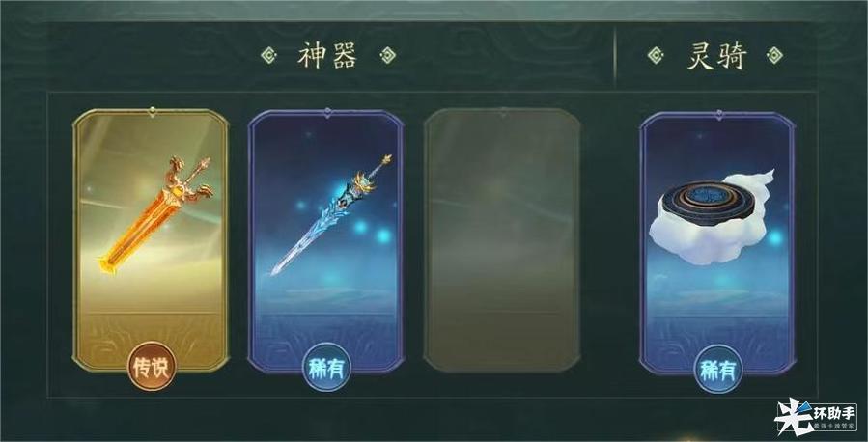Click the diamond ornament left of 灵骑
868x442 pixels.
656,55
